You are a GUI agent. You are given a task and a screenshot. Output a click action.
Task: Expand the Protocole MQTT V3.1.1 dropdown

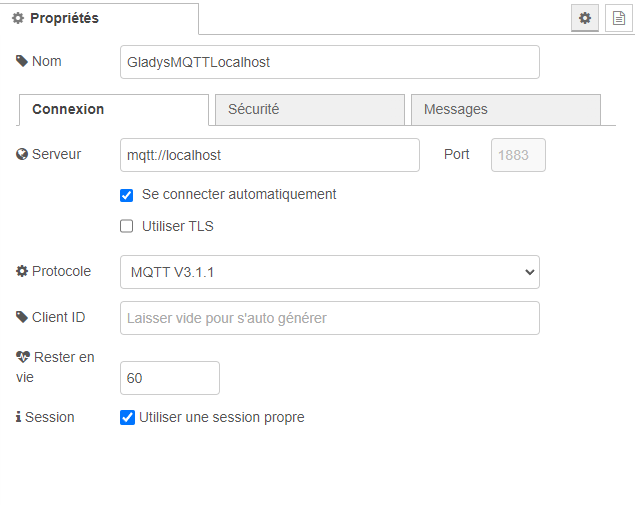(x=329, y=272)
